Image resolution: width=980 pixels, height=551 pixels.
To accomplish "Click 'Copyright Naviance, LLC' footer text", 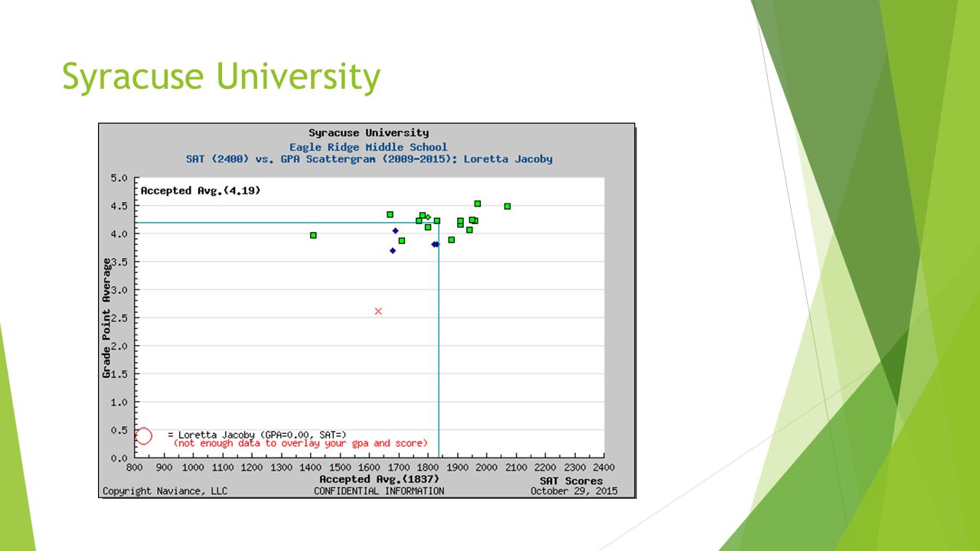I will point(165,491).
